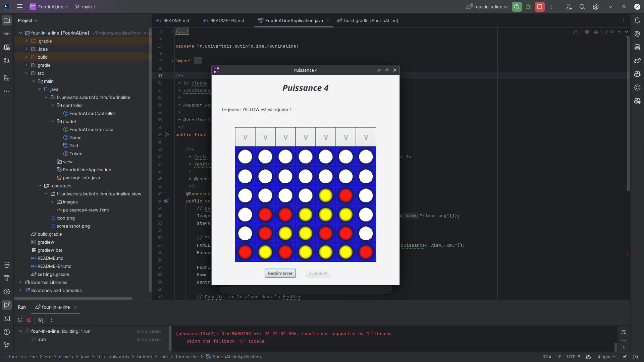644x362 pixels.
Task: Click the run gutter icon beside line 39
Action: click(x=167, y=134)
